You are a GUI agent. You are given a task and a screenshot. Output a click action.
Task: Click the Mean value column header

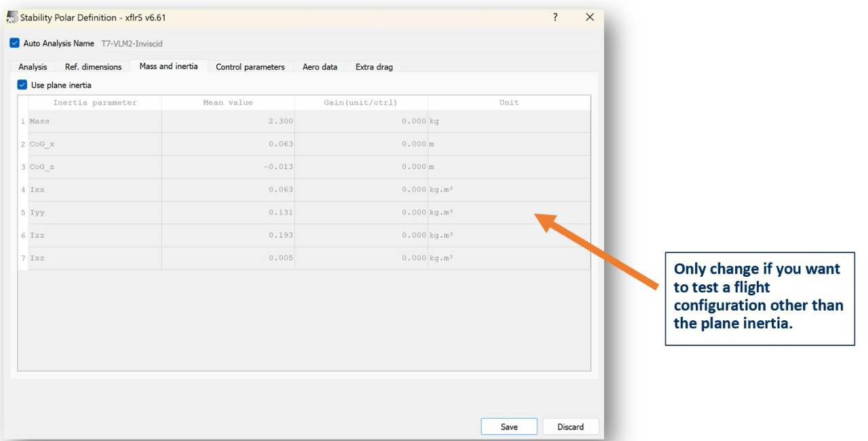pyautogui.click(x=228, y=102)
